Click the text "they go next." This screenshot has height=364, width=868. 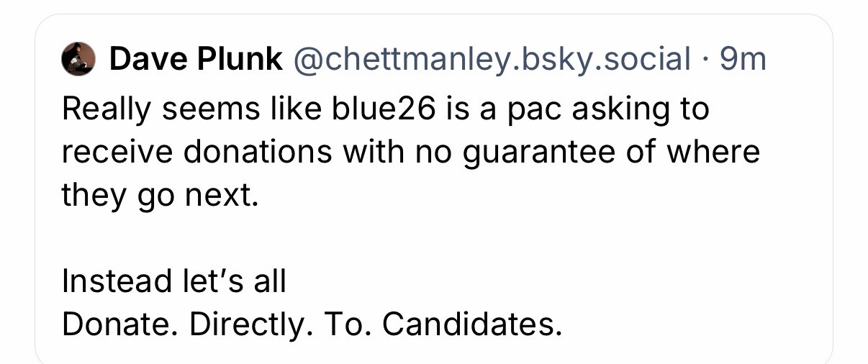click(x=158, y=196)
